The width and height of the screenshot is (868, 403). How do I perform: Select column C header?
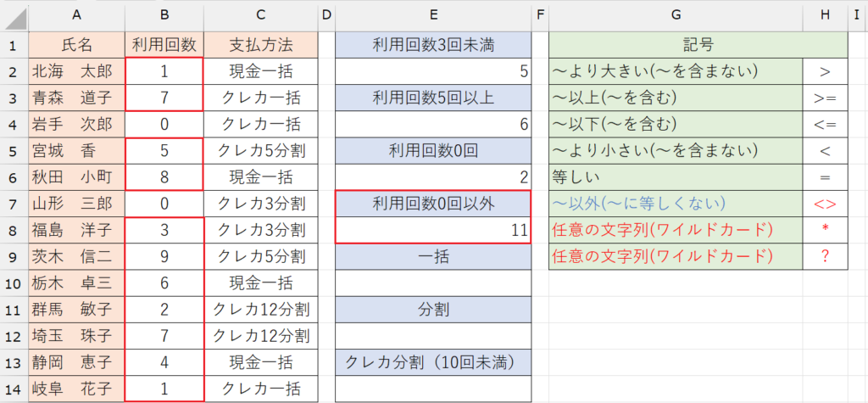[x=261, y=17]
